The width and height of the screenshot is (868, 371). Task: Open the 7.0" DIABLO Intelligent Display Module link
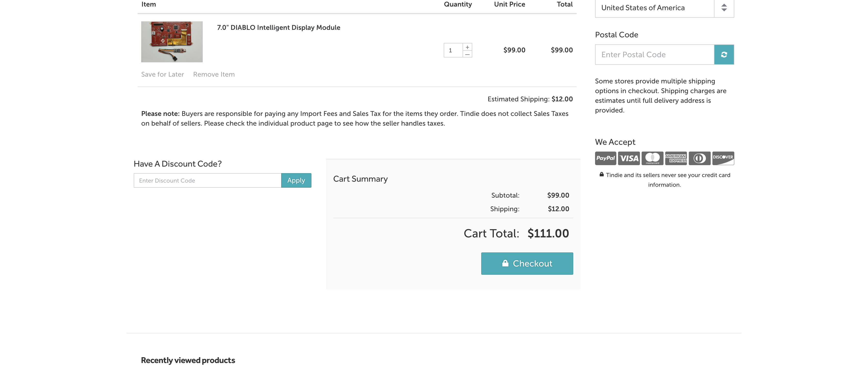tap(278, 28)
